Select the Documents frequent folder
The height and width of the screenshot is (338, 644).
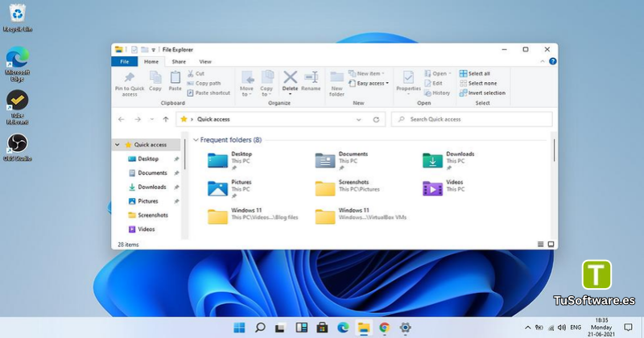[x=341, y=161]
